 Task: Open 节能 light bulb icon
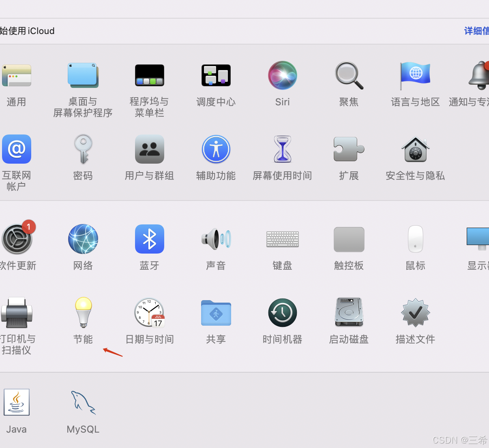pyautogui.click(x=83, y=312)
